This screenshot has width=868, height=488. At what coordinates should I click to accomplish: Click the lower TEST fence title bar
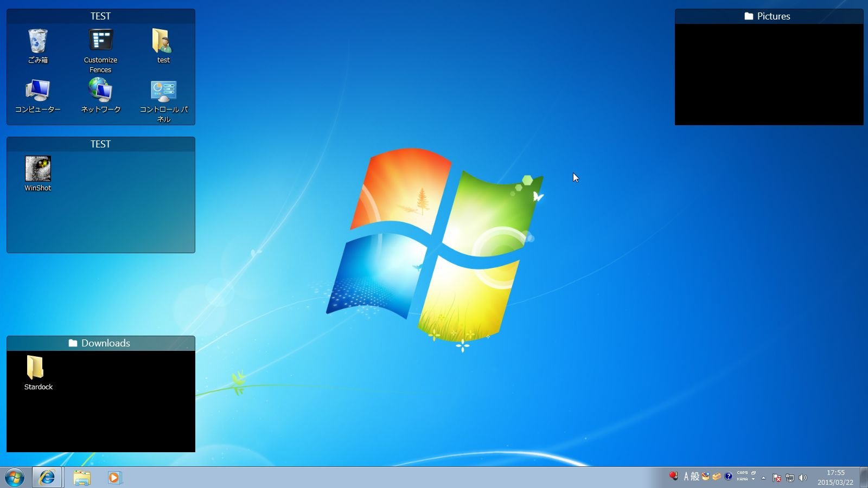[x=101, y=144]
